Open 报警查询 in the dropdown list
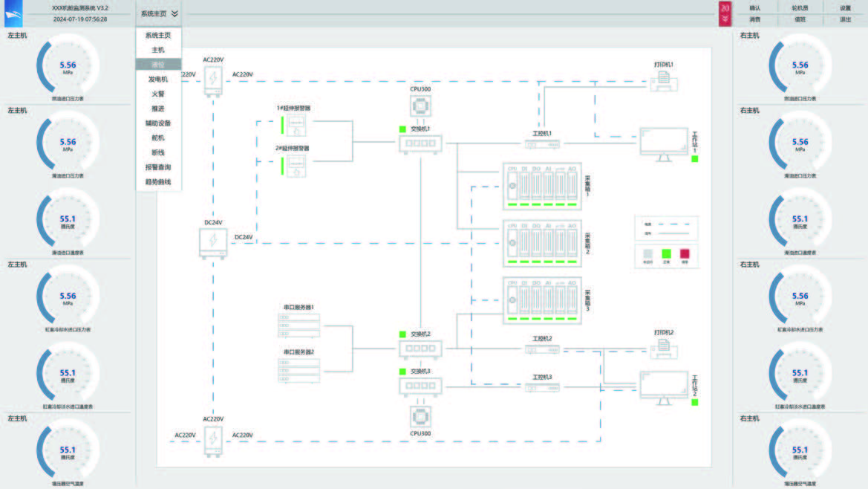Viewport: 868px width, 489px height. pyautogui.click(x=158, y=167)
